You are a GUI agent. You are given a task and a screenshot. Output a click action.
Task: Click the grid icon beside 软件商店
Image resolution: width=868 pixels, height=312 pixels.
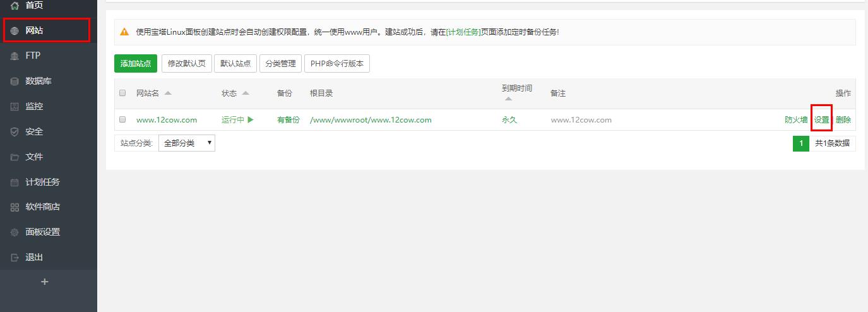tap(15, 207)
